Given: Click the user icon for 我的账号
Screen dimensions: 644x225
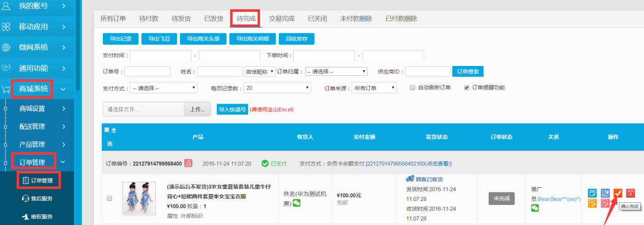Looking at the screenshot, I should tap(6, 6).
